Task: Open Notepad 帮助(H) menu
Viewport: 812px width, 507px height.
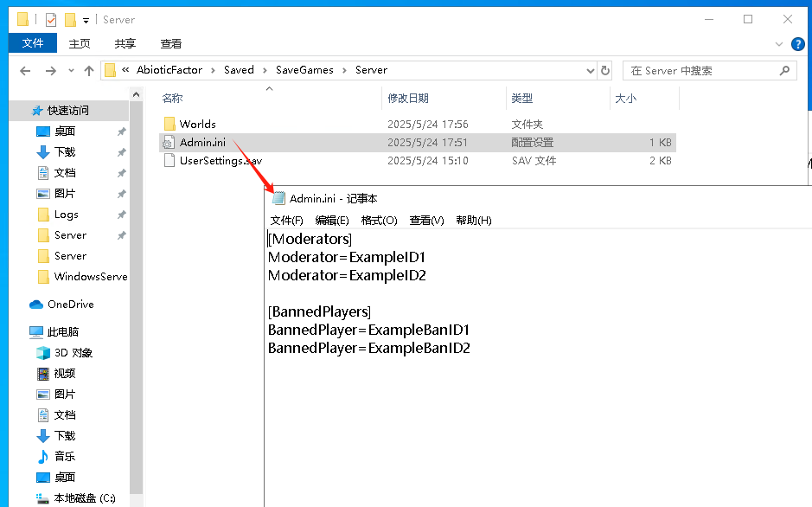Action: point(474,220)
